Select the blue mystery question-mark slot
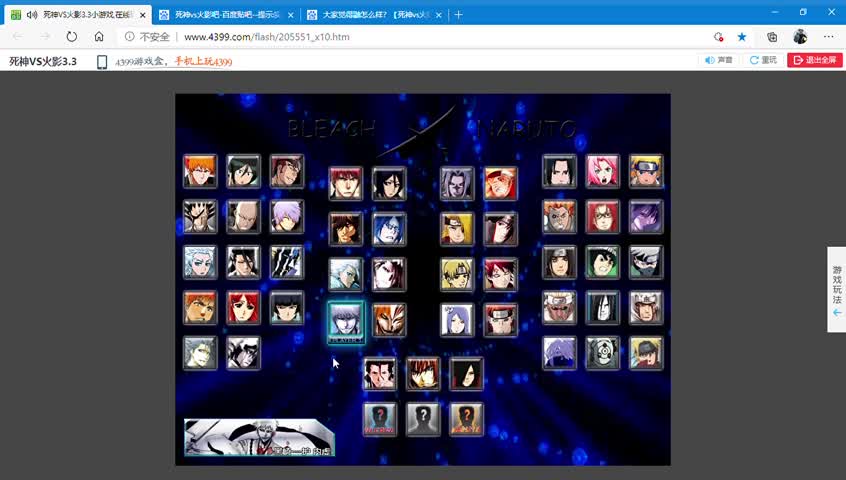 [380, 419]
